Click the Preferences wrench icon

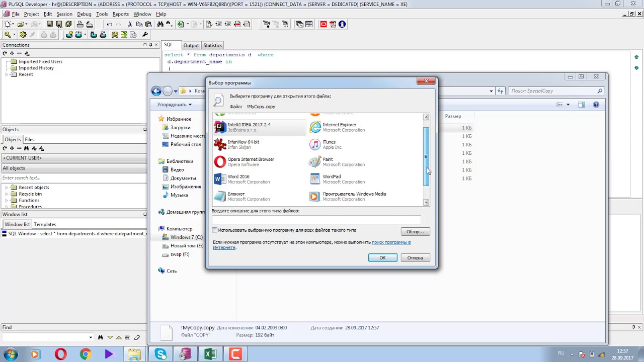[x=145, y=35]
